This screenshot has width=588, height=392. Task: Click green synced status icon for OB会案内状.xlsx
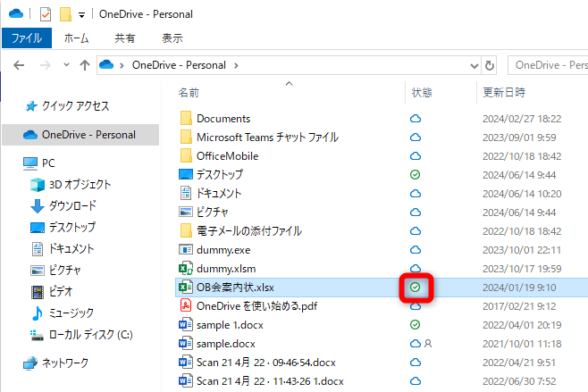pyautogui.click(x=416, y=287)
